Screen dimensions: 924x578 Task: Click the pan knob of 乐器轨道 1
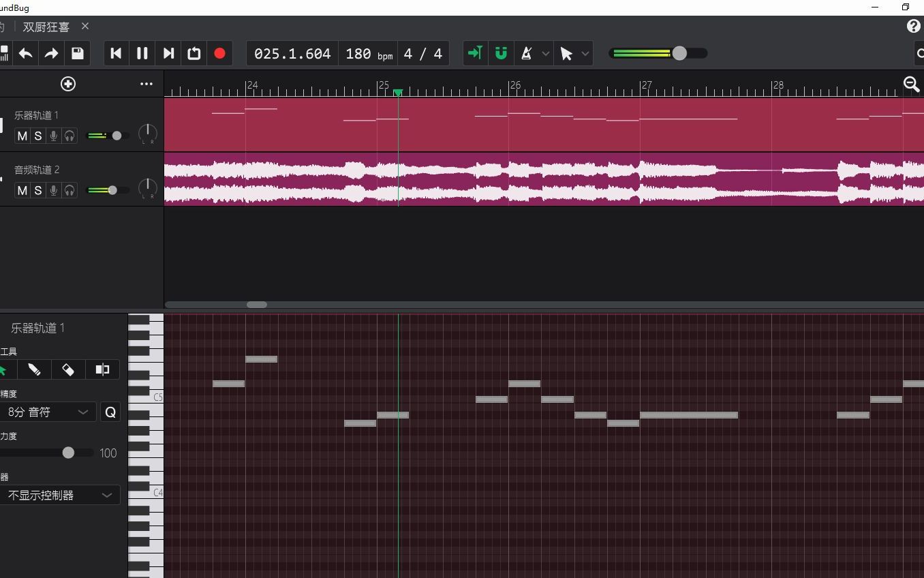click(x=148, y=134)
